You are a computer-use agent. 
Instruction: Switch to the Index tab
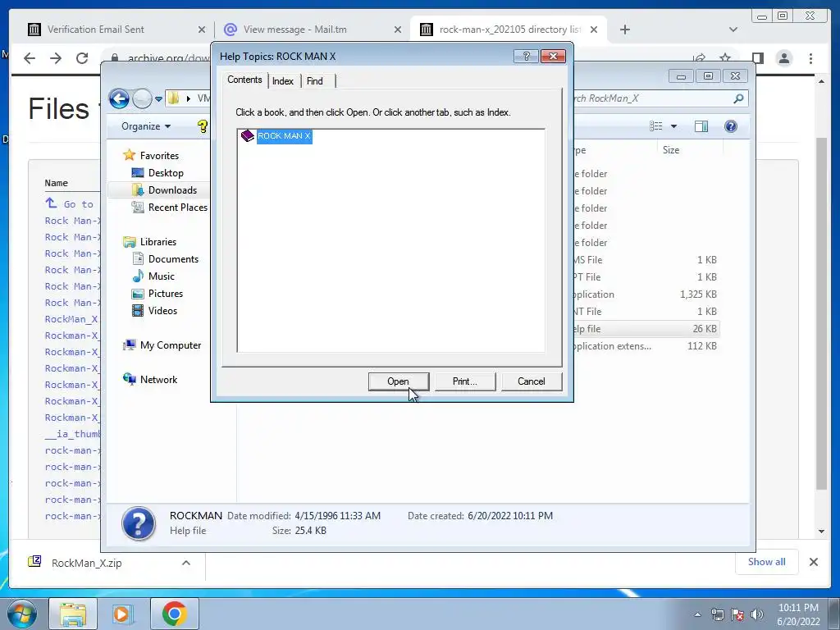[x=283, y=81]
